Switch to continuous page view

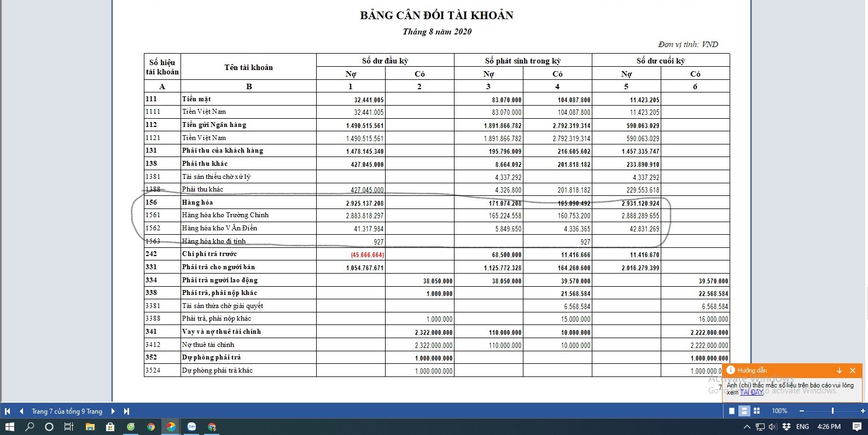[744, 411]
